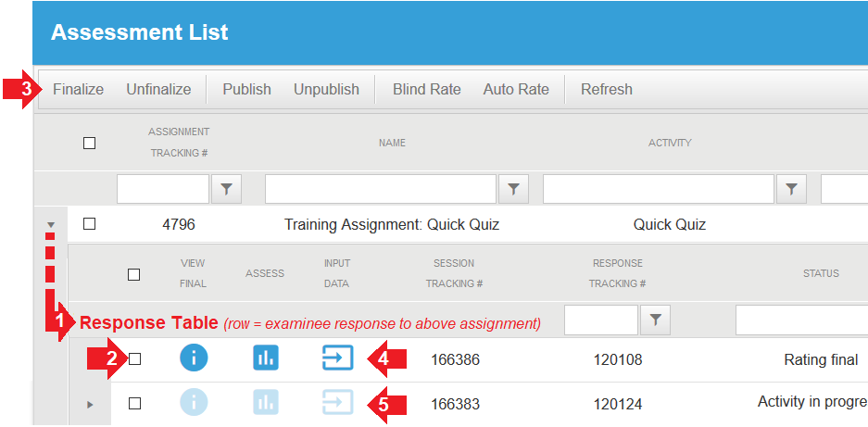Open Input Data icon for session 166386
868x427 pixels.
tap(338, 358)
